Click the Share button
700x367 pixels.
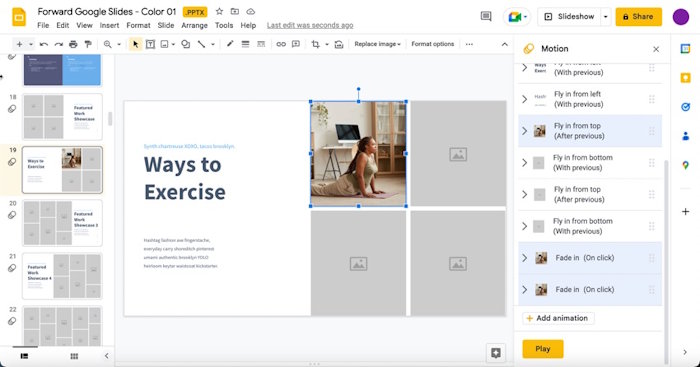638,17
